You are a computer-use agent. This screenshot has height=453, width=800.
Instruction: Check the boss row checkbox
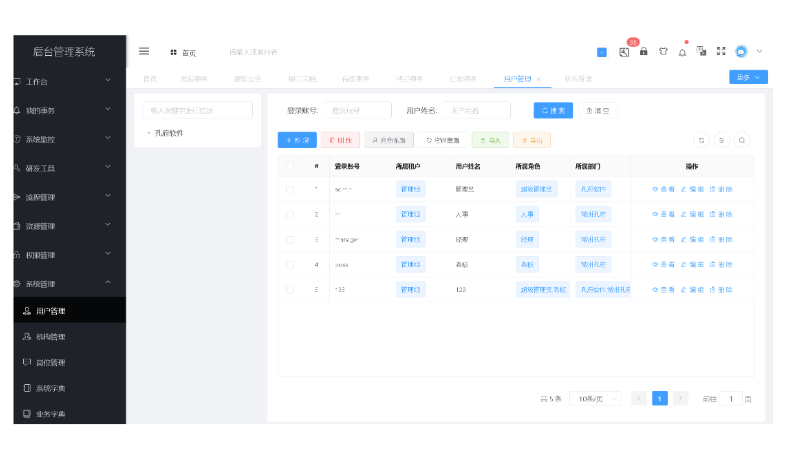290,264
